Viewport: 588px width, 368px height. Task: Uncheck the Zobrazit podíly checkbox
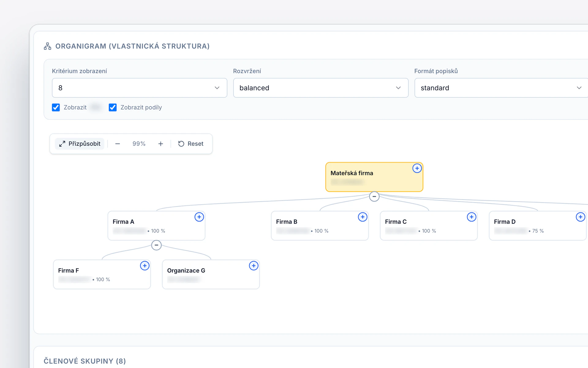tap(113, 108)
